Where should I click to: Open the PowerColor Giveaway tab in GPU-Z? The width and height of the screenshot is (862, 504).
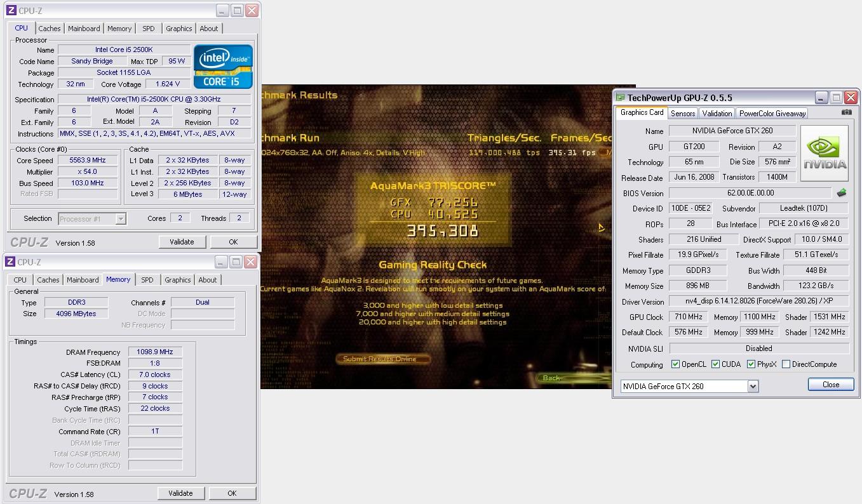[x=772, y=114]
